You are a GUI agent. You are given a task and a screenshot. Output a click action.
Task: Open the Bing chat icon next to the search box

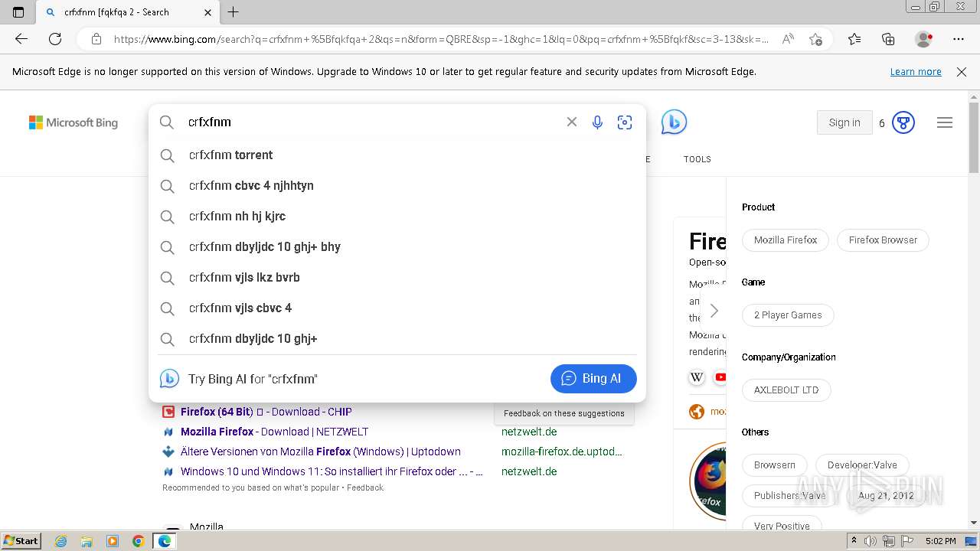(674, 122)
